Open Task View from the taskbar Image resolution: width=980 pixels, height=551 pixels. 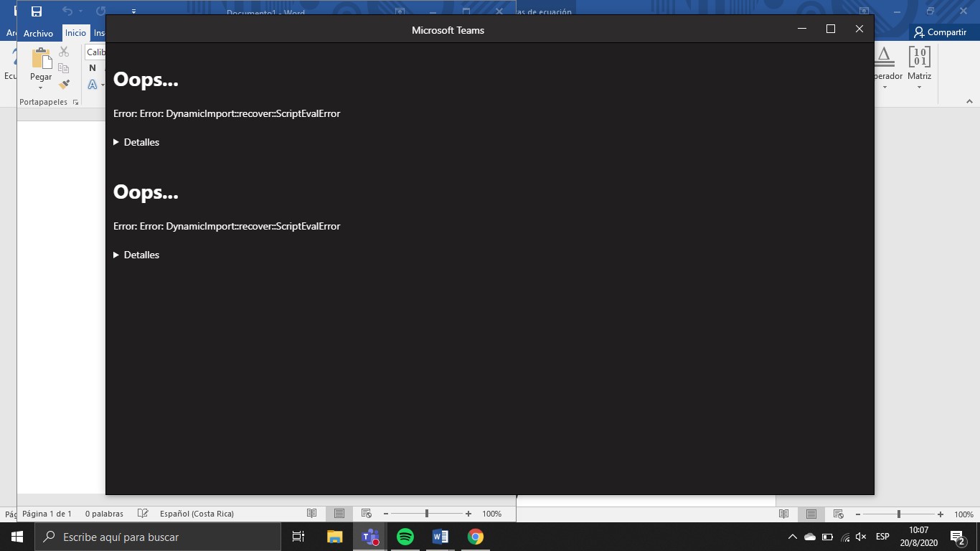click(x=298, y=537)
